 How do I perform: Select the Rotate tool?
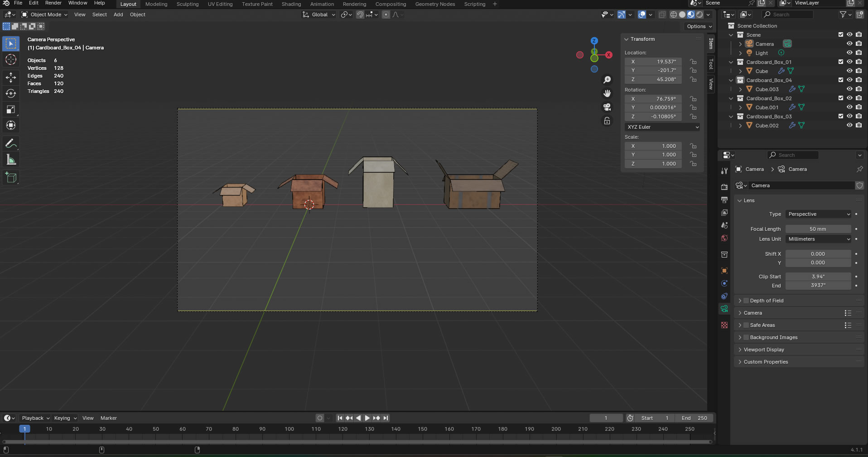pyautogui.click(x=11, y=93)
